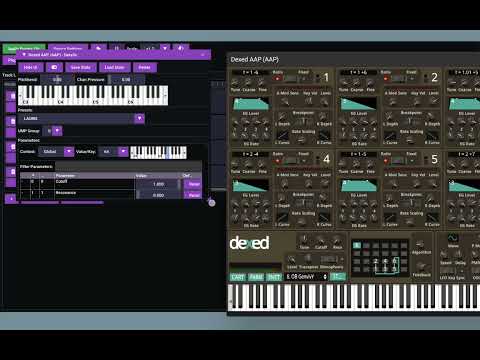Viewport: 480px width, 360px height.
Task: Open the Value/Key dropdown
Action: click(123, 151)
